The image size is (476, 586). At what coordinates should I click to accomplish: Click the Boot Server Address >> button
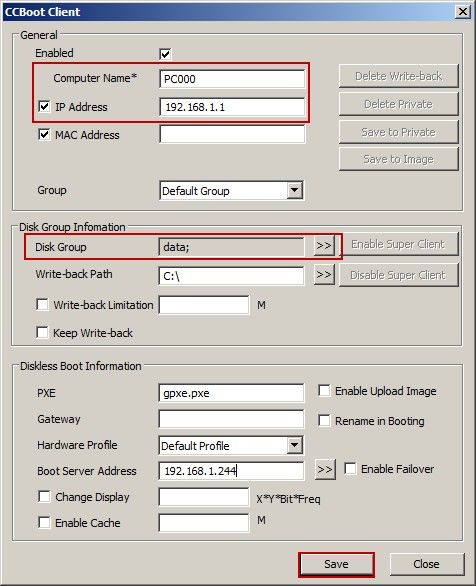pos(325,470)
